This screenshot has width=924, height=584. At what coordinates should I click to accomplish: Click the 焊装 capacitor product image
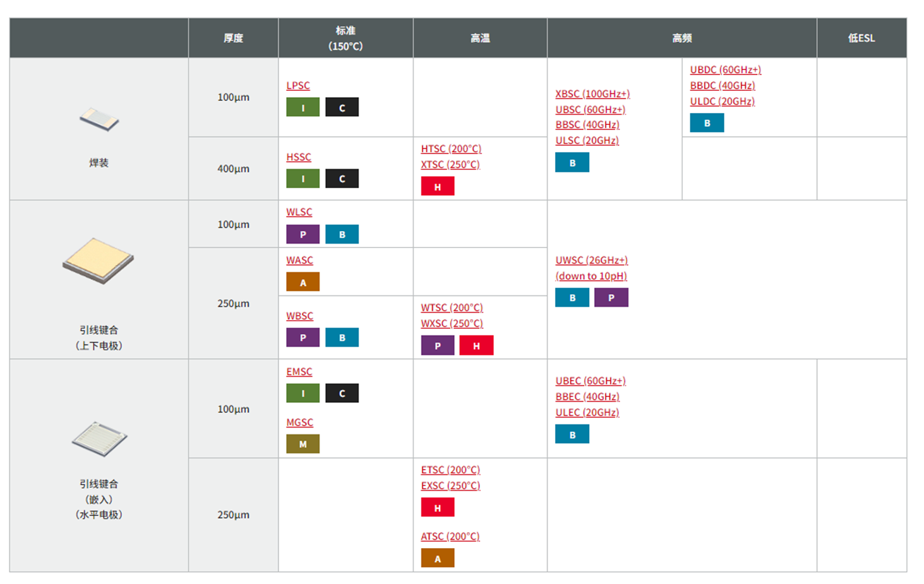click(99, 119)
